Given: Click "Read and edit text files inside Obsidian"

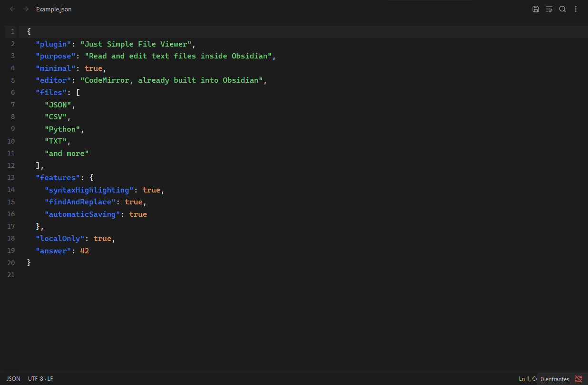Looking at the screenshot, I should click(x=178, y=56).
